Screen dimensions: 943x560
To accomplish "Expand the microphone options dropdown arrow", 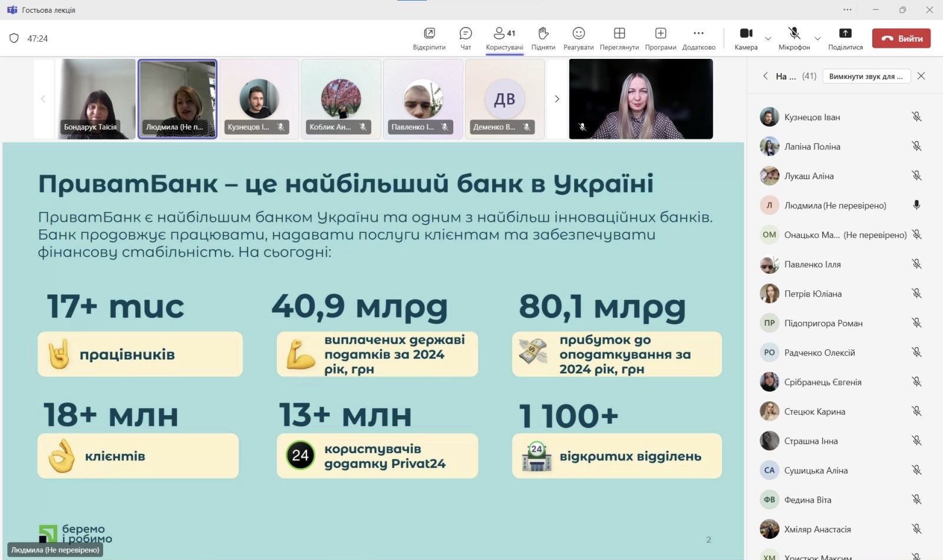I will pyautogui.click(x=817, y=39).
